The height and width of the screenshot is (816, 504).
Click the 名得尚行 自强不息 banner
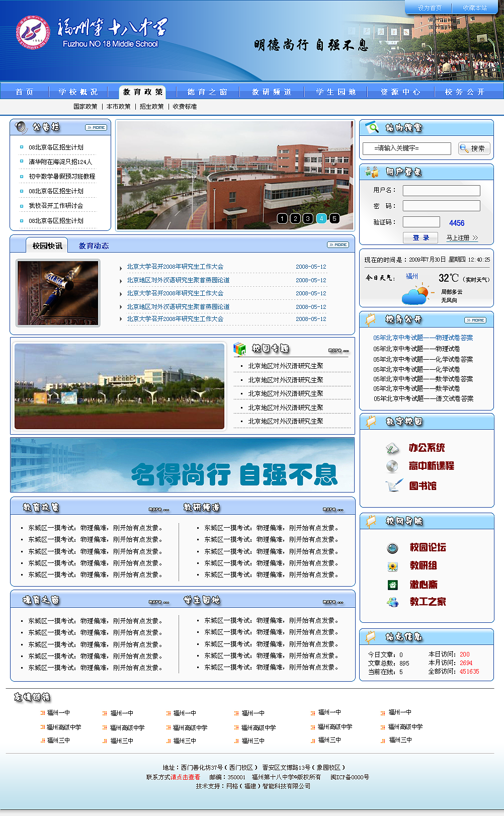(183, 465)
